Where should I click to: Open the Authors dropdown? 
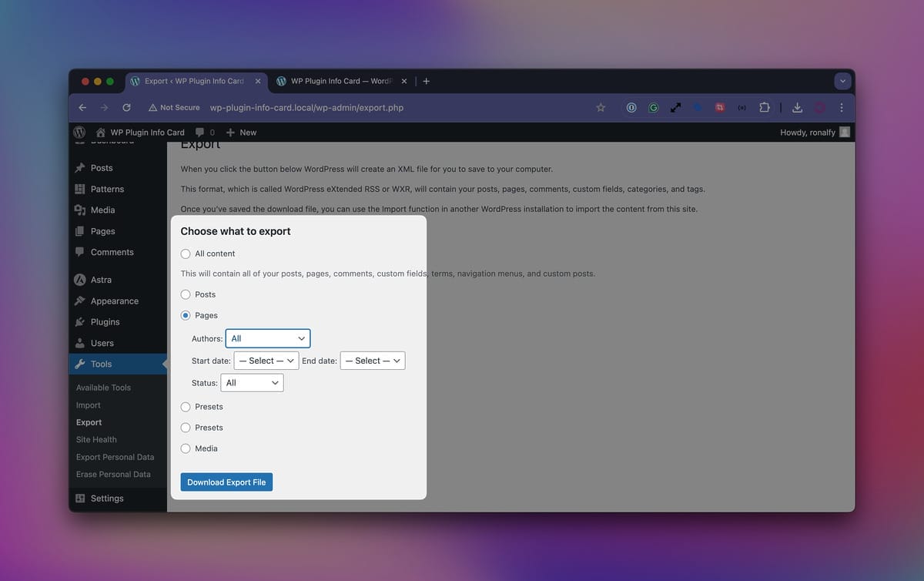[x=267, y=338]
